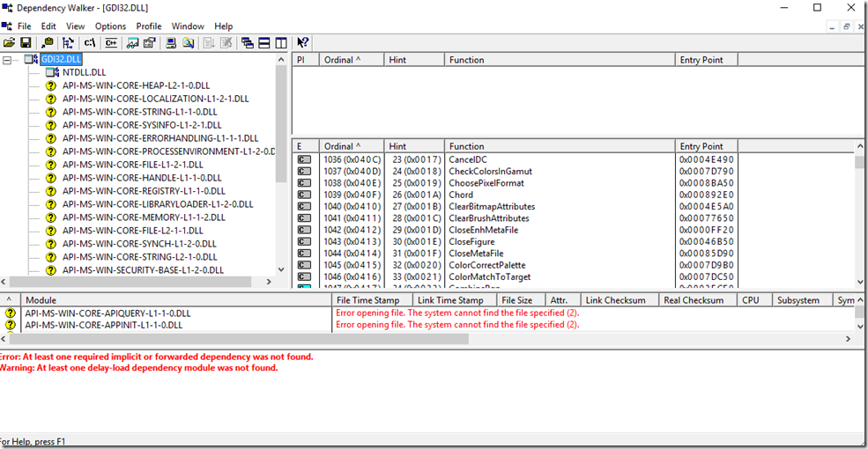Select the NTDLL.DLL tree item

click(x=84, y=72)
